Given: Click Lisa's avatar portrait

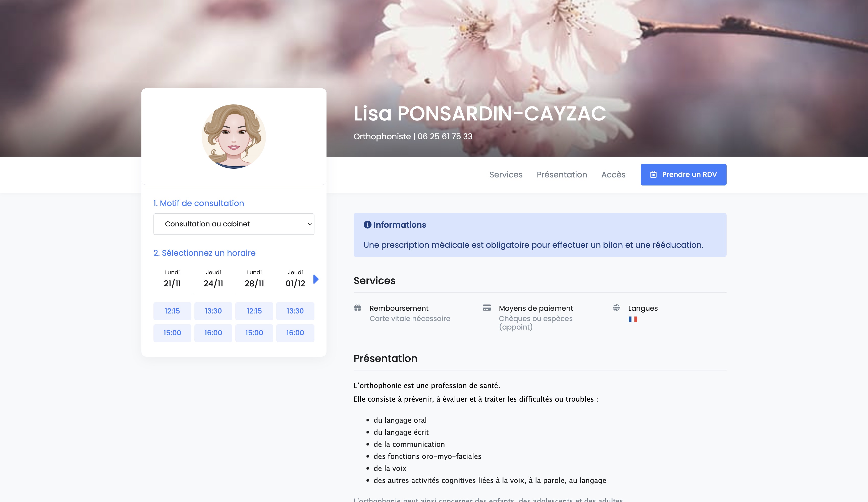Looking at the screenshot, I should tap(234, 136).
